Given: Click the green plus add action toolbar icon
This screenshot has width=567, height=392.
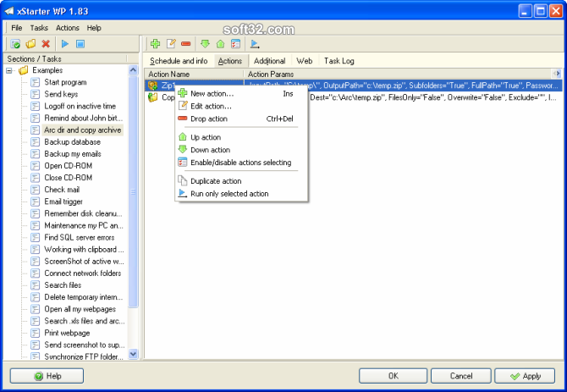Looking at the screenshot, I should point(156,44).
